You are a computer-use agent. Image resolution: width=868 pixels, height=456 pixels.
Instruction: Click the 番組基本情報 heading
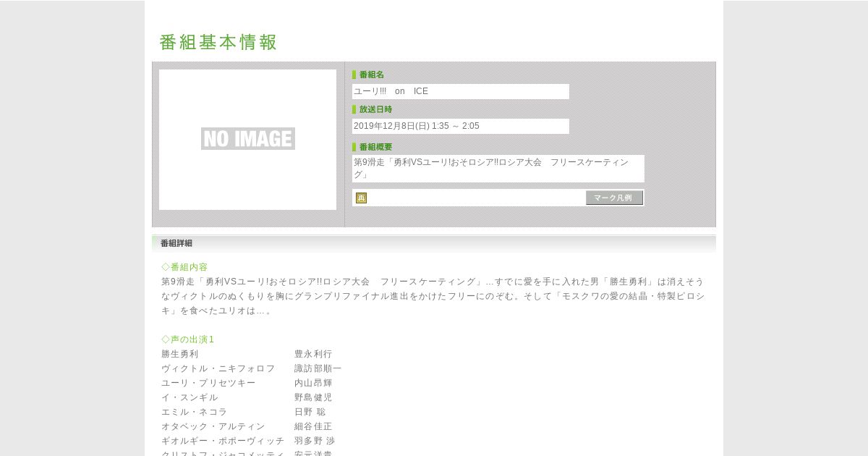coord(218,42)
